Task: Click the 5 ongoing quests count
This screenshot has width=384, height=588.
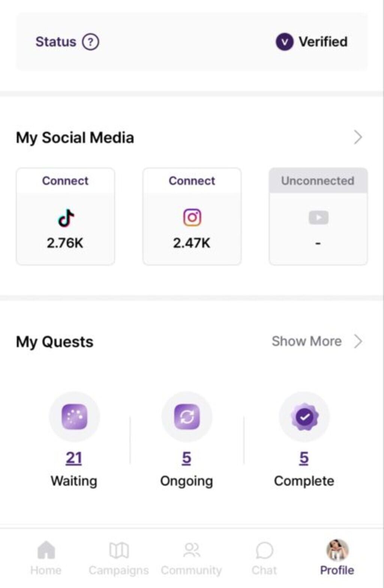Action: click(x=187, y=458)
